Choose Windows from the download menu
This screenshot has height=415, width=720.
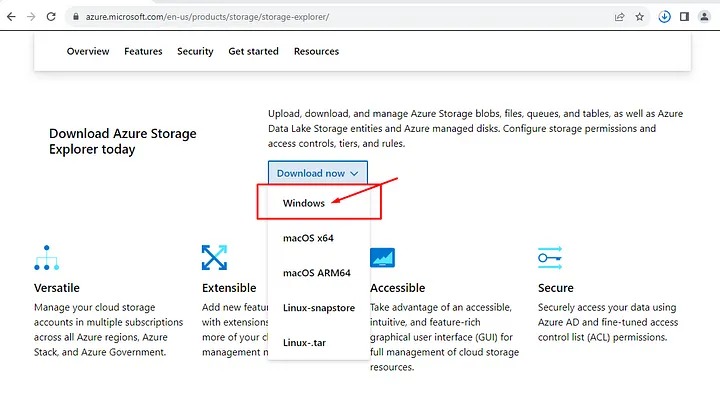(x=304, y=203)
